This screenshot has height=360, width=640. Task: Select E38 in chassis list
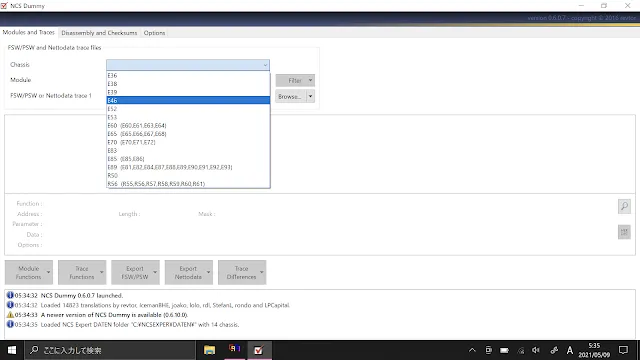[188, 84]
